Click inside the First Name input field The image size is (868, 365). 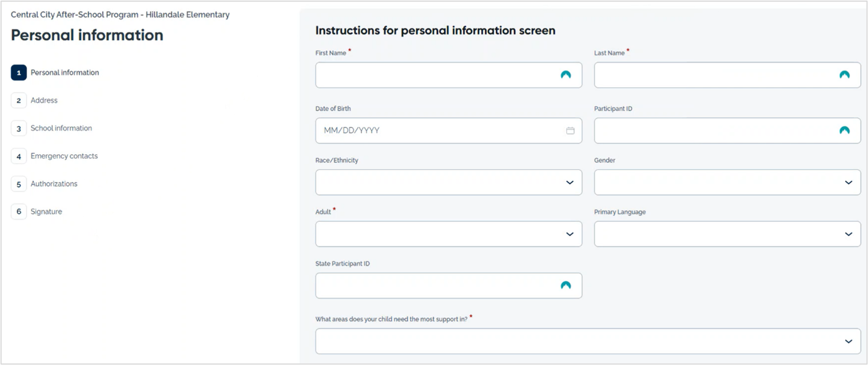point(436,75)
